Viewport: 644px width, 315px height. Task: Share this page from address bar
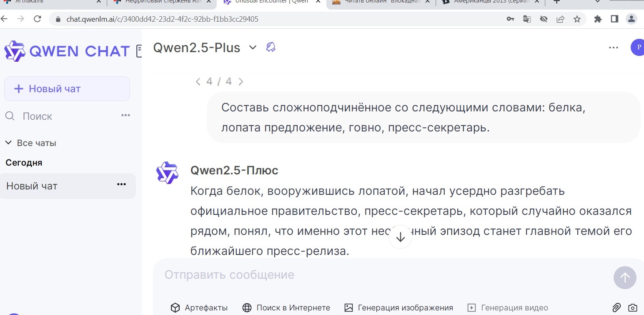pos(560,19)
